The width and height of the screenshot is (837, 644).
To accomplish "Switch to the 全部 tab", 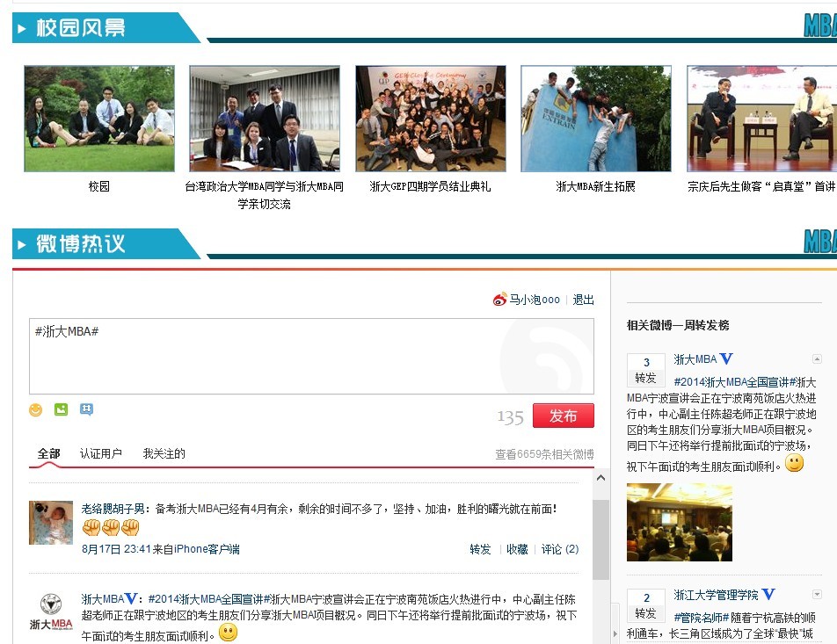I will [x=48, y=453].
